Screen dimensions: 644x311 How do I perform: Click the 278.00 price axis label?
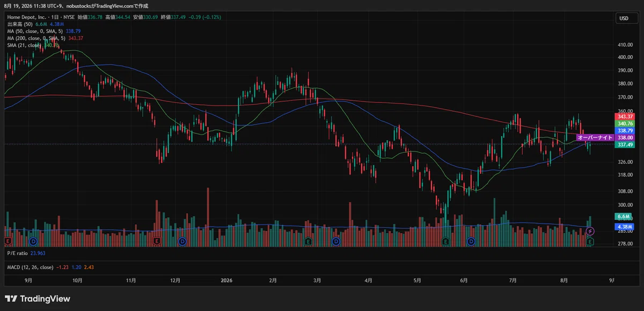tap(626, 243)
